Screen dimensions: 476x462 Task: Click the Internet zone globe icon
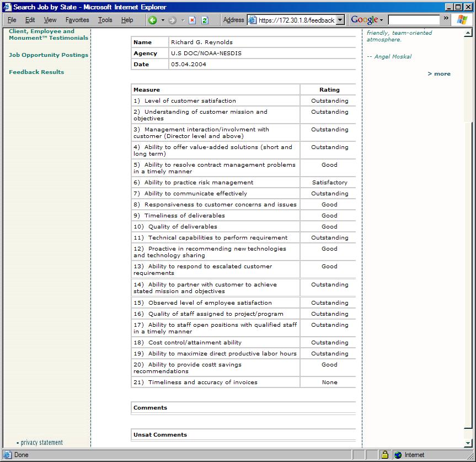coord(398,455)
